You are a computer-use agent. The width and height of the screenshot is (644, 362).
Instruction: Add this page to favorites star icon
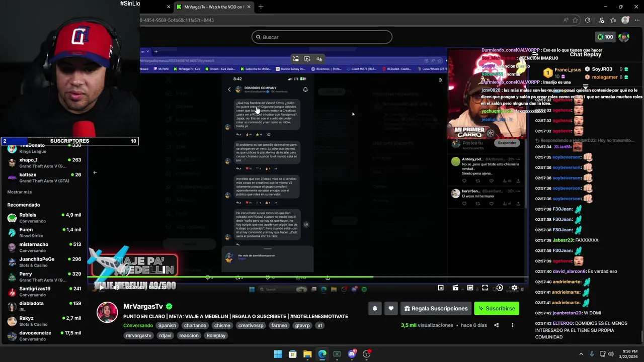[x=575, y=20]
